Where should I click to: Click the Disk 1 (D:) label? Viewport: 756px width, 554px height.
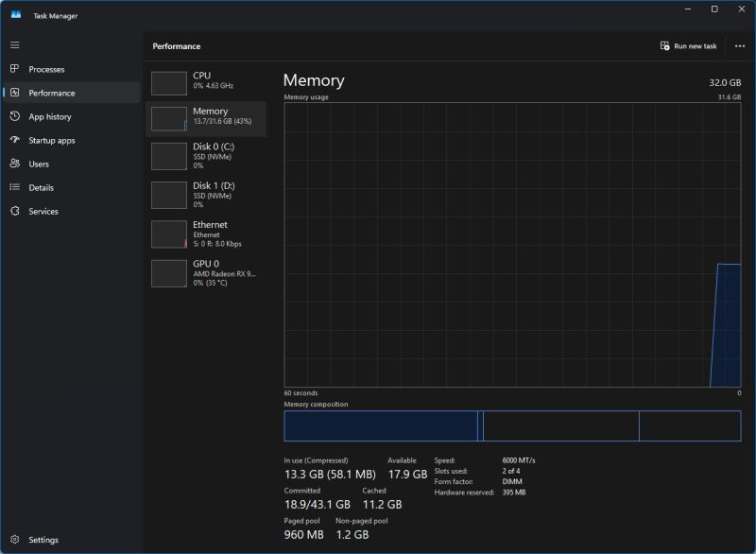pyautogui.click(x=214, y=185)
